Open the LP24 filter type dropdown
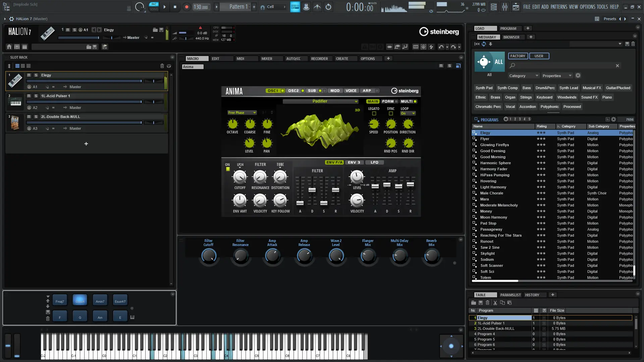The height and width of the screenshot is (362, 644). click(240, 165)
